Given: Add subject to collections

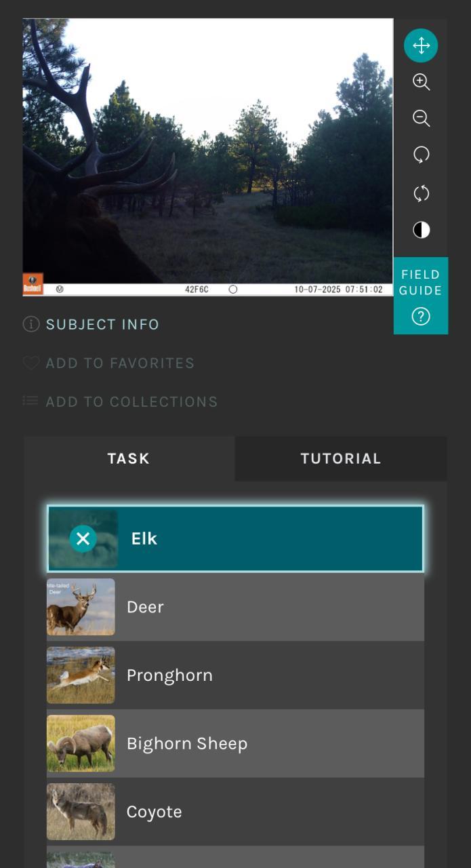Looking at the screenshot, I should point(121,401).
